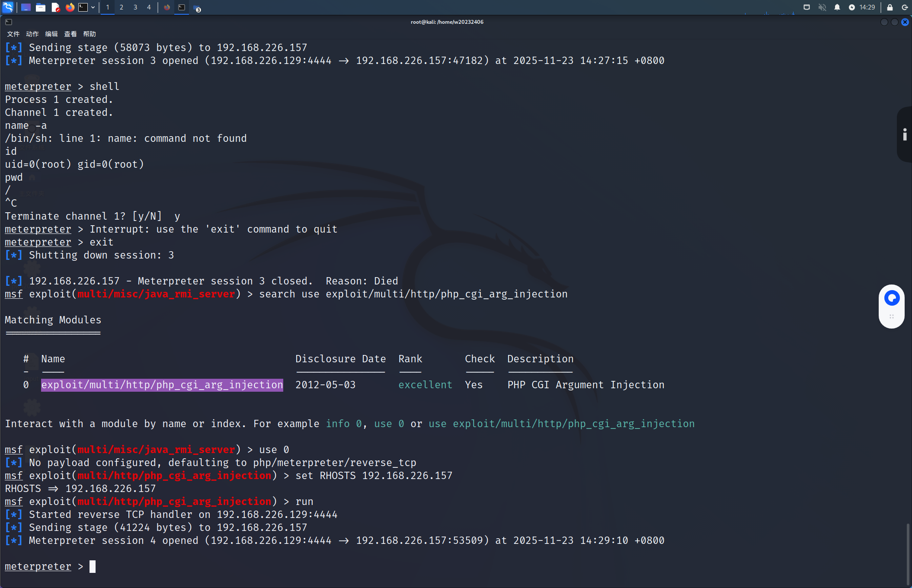912x588 pixels.
Task: Launch Firefox from the panel launcher
Action: coord(70,7)
